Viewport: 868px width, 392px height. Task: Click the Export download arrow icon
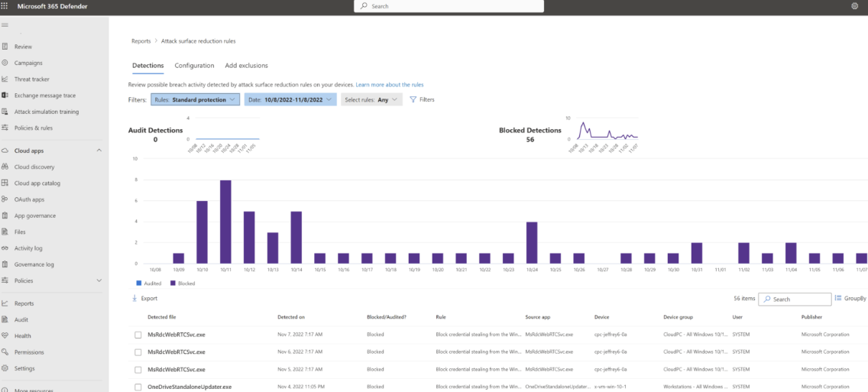pos(134,298)
